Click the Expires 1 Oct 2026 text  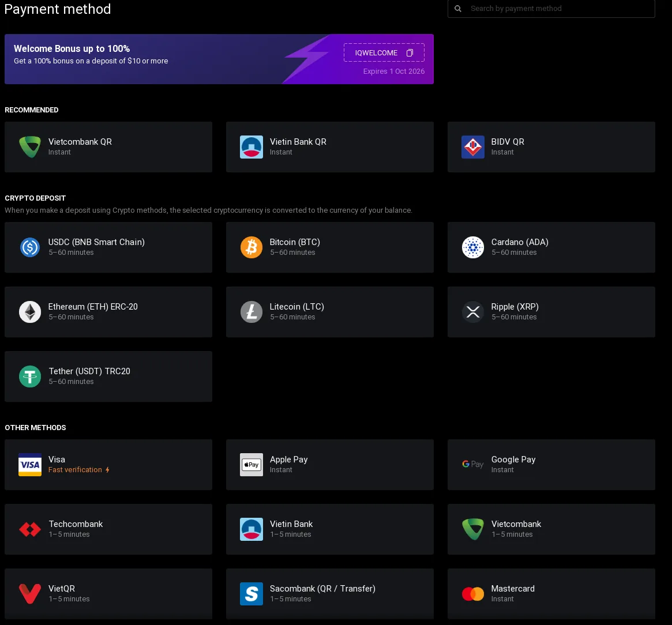(x=394, y=71)
